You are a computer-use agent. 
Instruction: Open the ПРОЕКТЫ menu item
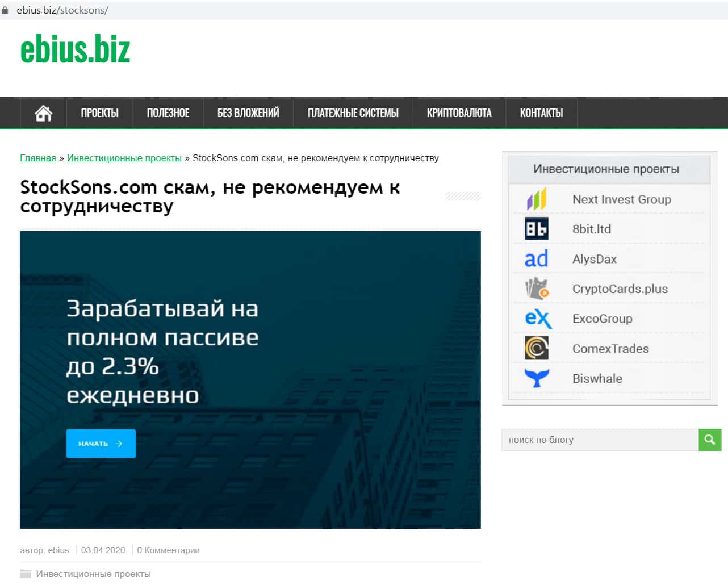click(99, 113)
